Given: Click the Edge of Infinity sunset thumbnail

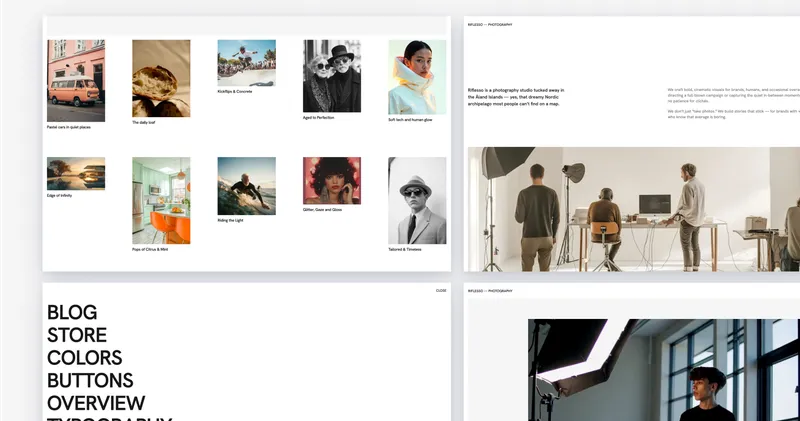Looking at the screenshot, I should click(x=76, y=173).
